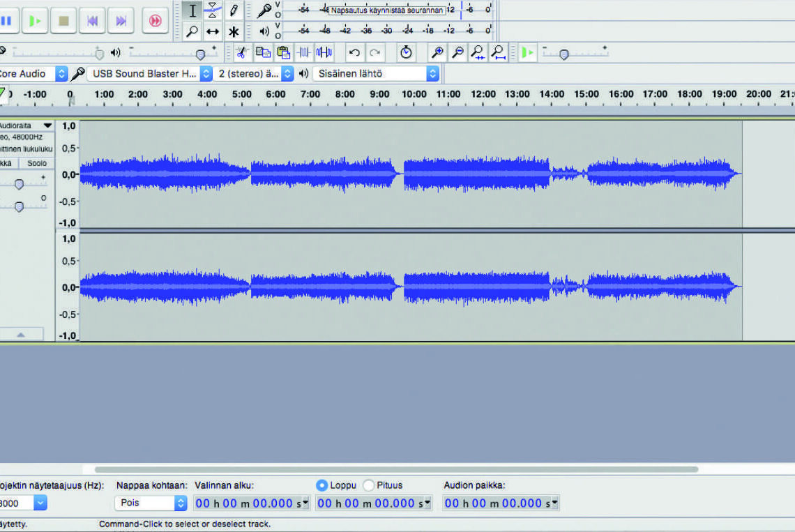Open the 2 (stereo) channels dropdown
Image resolution: width=795 pixels, height=532 pixels.
[x=287, y=74]
